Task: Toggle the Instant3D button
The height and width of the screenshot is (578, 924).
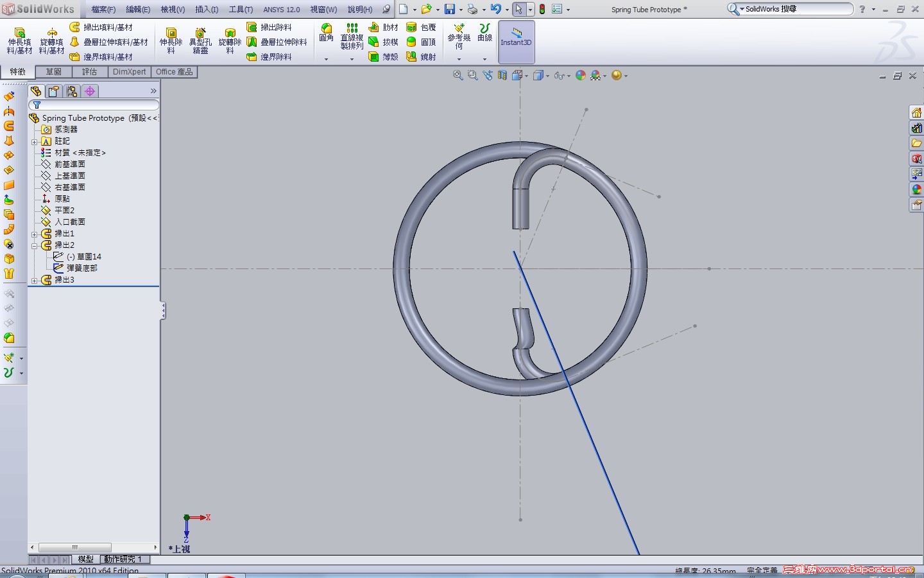Action: (x=517, y=42)
